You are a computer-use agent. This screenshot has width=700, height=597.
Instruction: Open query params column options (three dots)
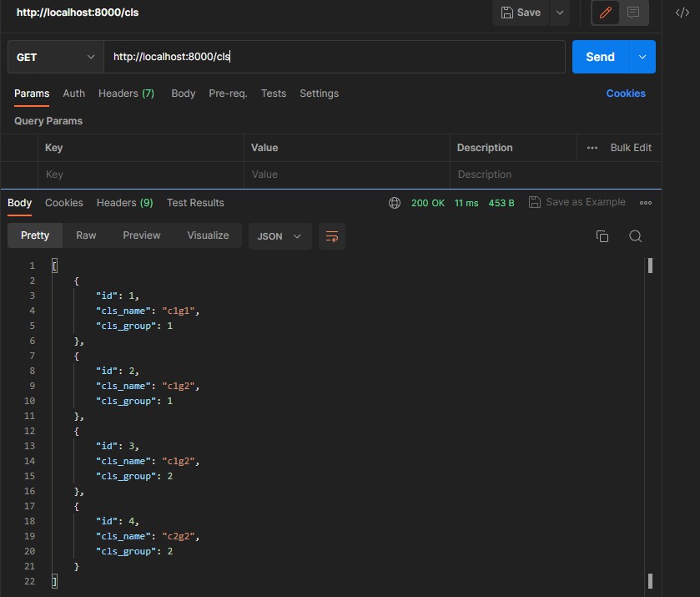(592, 148)
